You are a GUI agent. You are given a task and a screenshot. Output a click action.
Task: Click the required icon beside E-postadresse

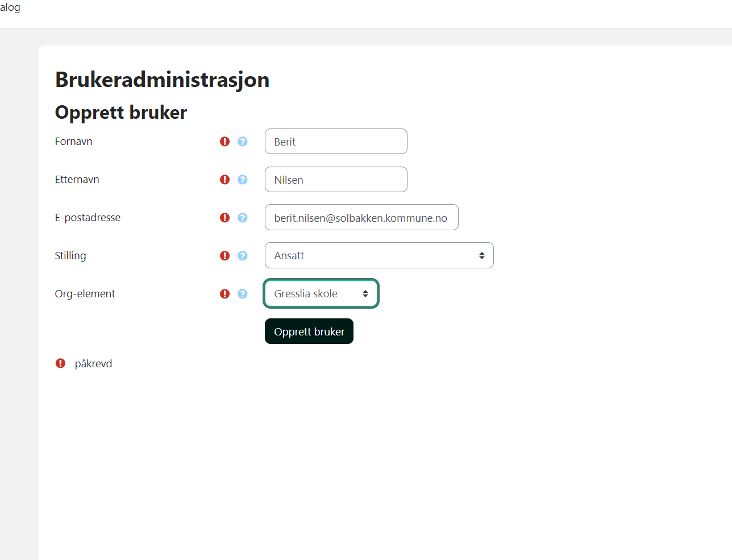click(225, 218)
